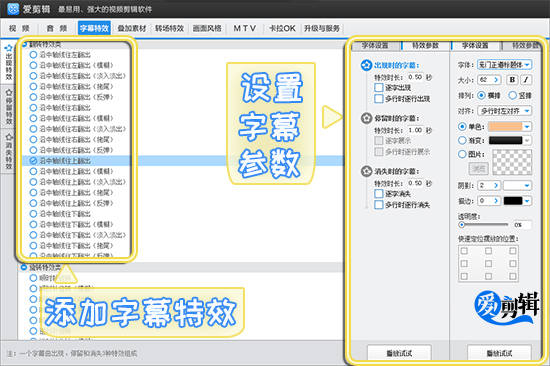Click 播放试试 button under the position grid
Viewport: 550px width, 366px height.
tap(499, 353)
